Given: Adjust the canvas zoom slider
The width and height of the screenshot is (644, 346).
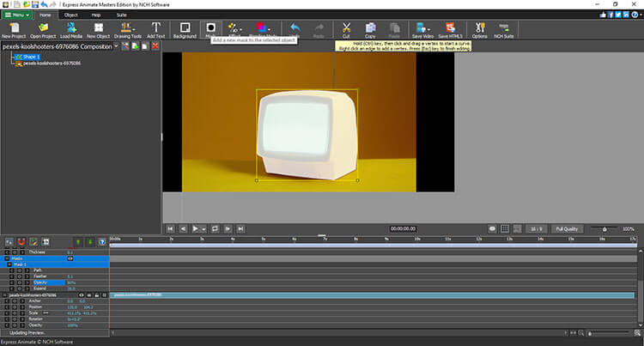Looking at the screenshot, I should click(605, 229).
